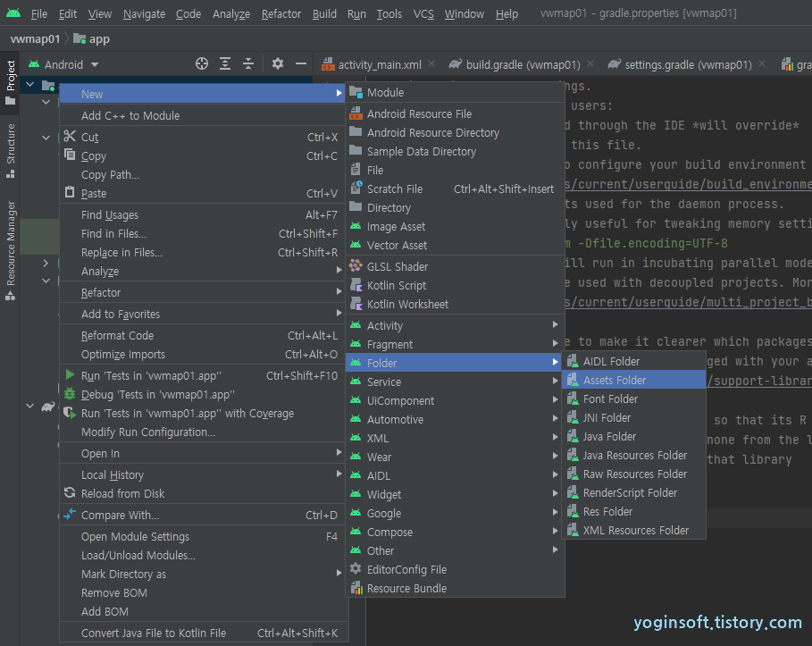Expand Mark Directory as submenu
The image size is (812, 646).
click(x=202, y=574)
